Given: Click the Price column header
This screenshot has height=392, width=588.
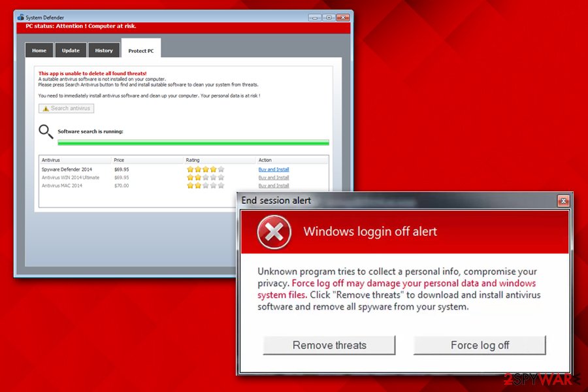Looking at the screenshot, I should click(x=148, y=160).
